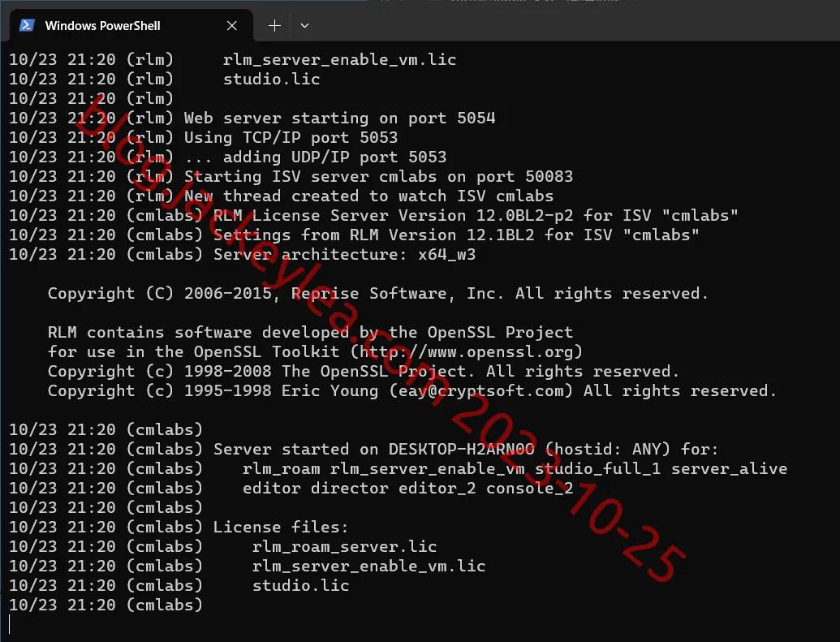Click the DESKTOP-H2ARN0O hostname in the output
Image resolution: width=840 pixels, height=642 pixels.
coord(461,449)
